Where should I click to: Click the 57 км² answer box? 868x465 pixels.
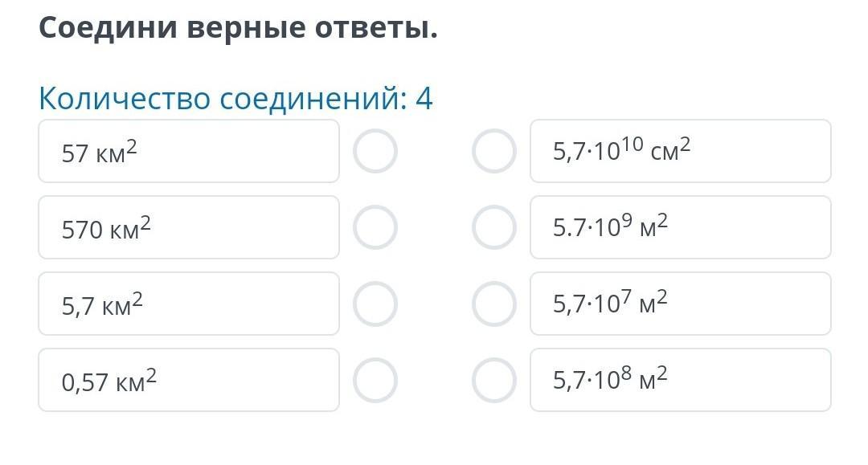(189, 151)
